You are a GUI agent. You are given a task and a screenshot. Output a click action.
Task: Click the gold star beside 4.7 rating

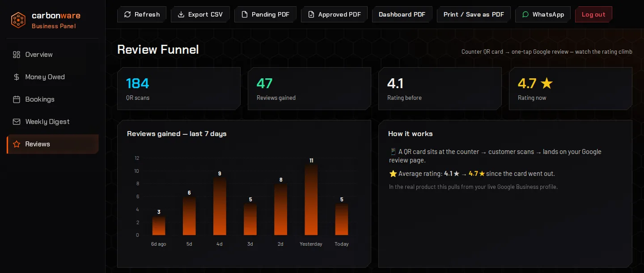coord(547,83)
